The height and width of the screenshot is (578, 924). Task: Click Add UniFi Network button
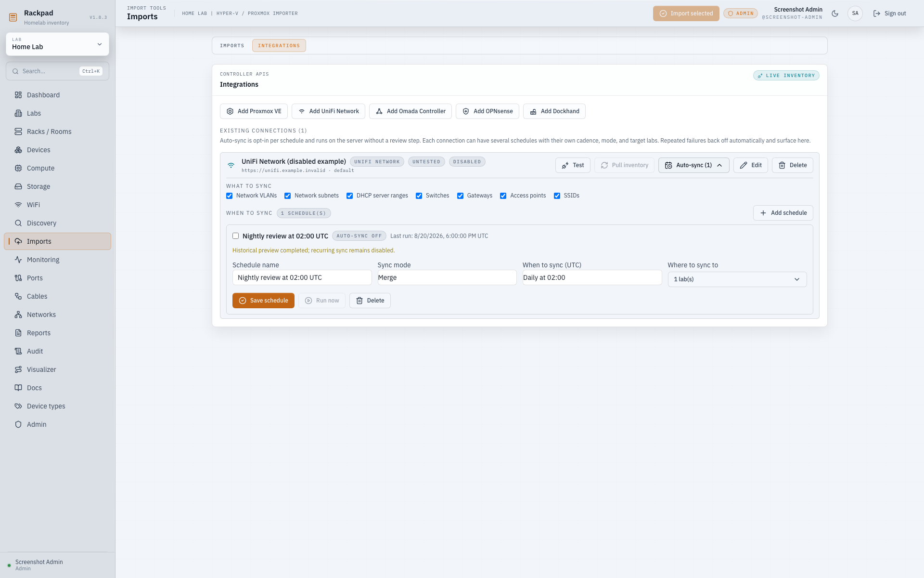coord(328,111)
